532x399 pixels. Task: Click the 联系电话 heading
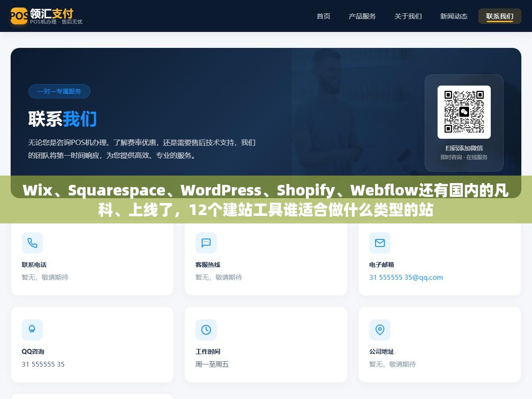34,265
